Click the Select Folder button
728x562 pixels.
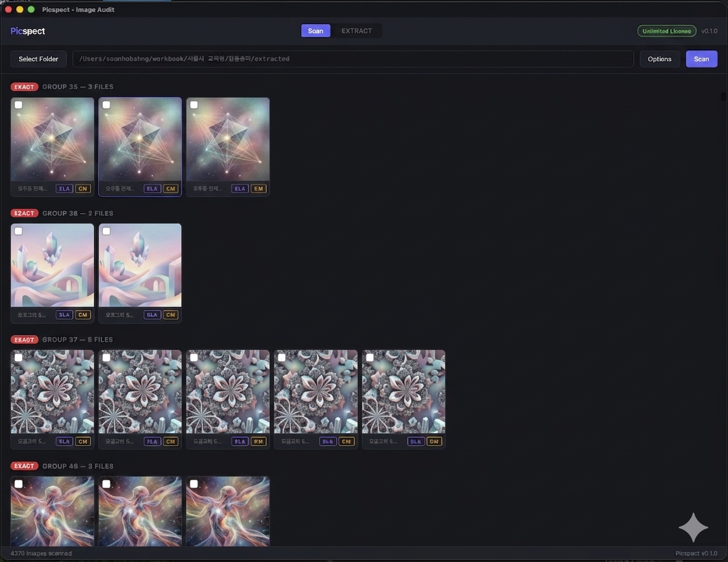coord(38,59)
